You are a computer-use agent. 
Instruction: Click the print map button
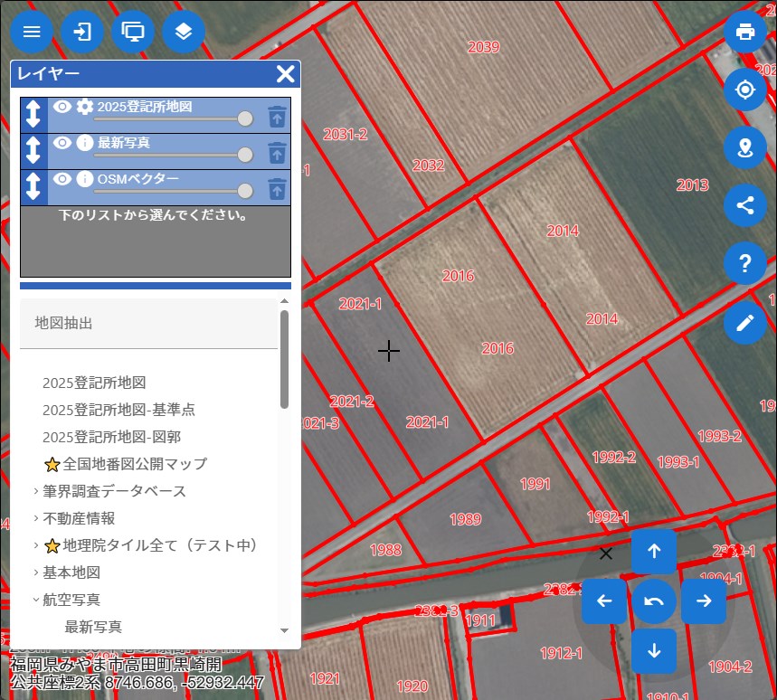tap(745, 32)
